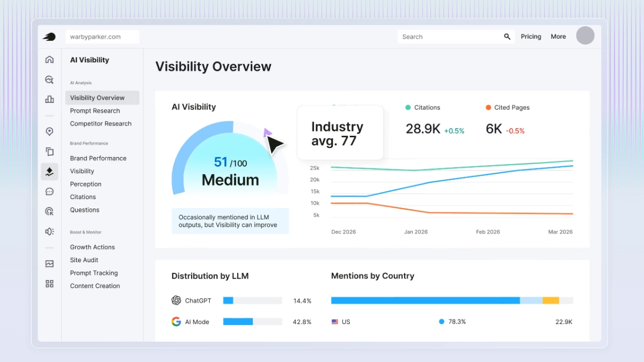Open Competitor Research
Image resolution: width=644 pixels, height=362 pixels.
101,123
